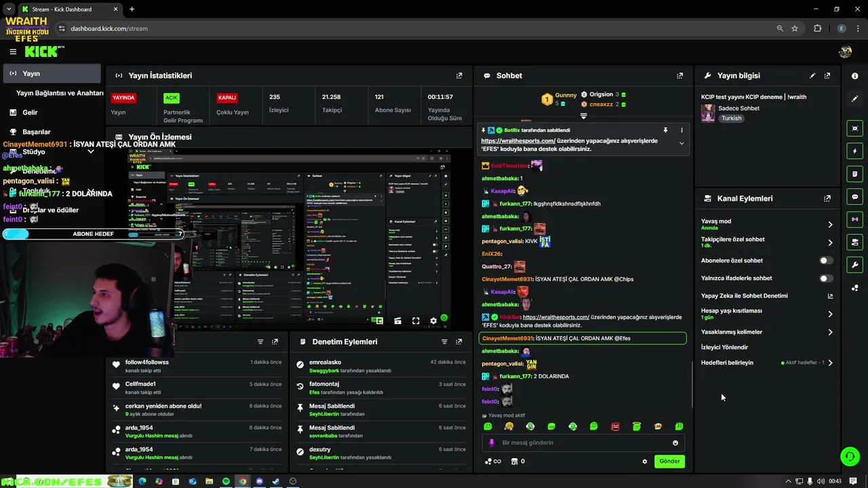Click the pencil edit icon in right sidebar
868x488 pixels.
point(855,98)
